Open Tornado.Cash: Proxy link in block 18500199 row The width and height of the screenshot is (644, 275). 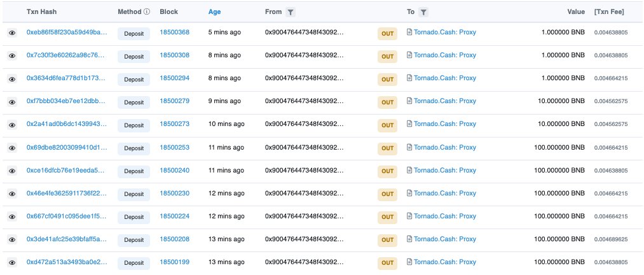pyautogui.click(x=445, y=262)
